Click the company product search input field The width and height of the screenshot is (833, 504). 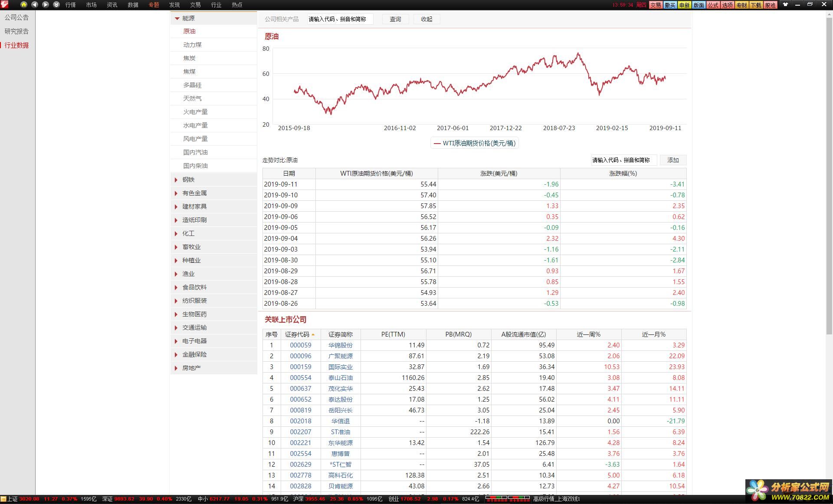click(340, 19)
